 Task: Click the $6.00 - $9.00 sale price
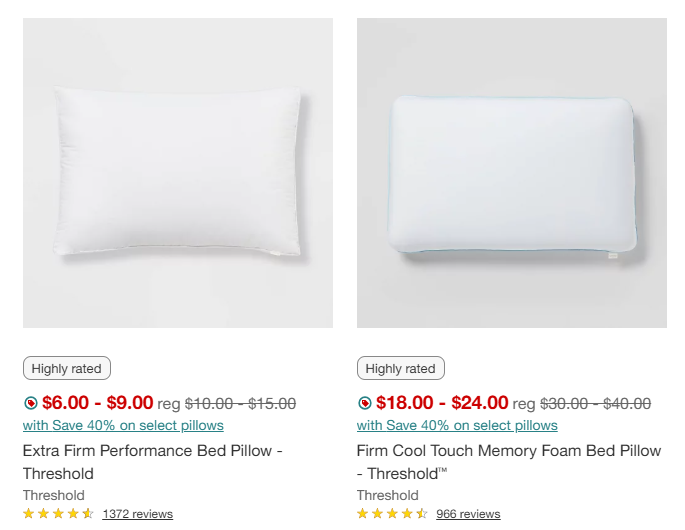tap(97, 403)
